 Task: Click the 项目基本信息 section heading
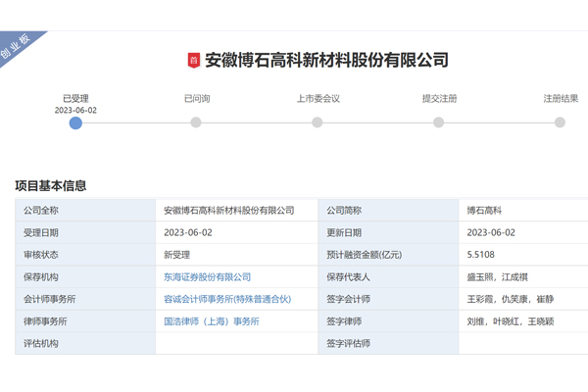point(51,186)
